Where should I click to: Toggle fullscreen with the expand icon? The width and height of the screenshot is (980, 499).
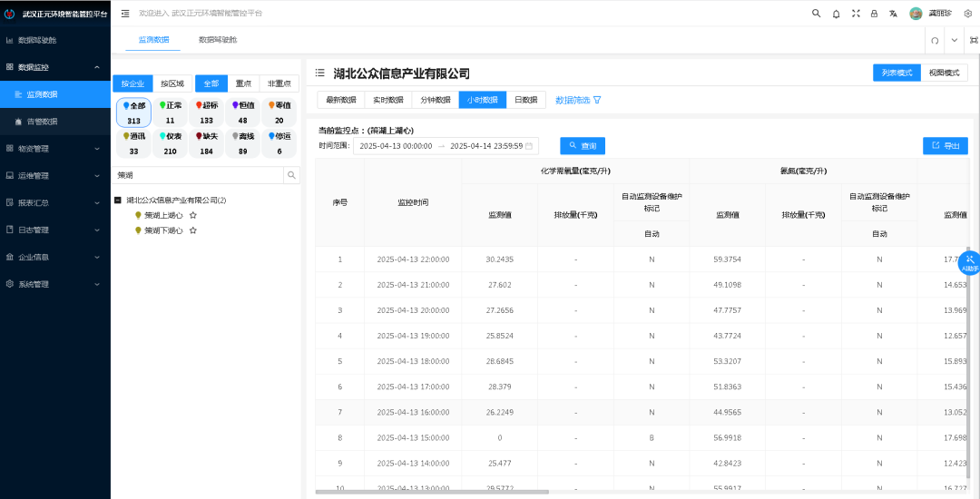click(x=855, y=14)
